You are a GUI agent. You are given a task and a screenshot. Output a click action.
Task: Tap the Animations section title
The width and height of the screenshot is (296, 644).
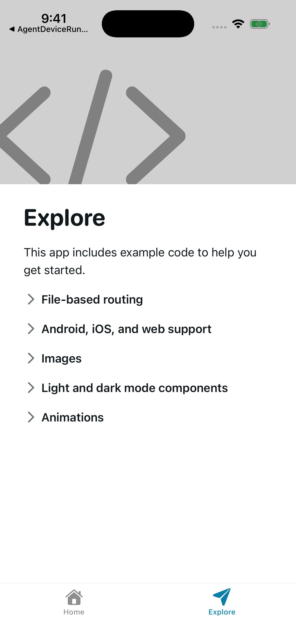point(72,418)
